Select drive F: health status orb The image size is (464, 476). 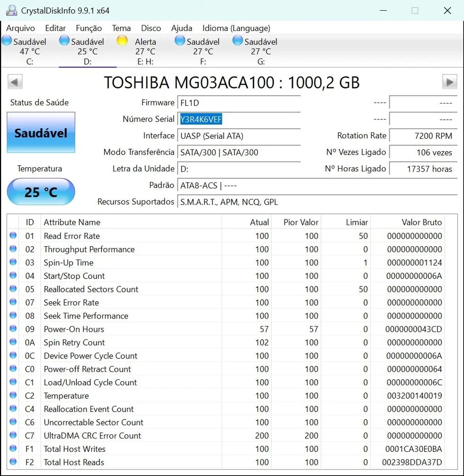180,40
